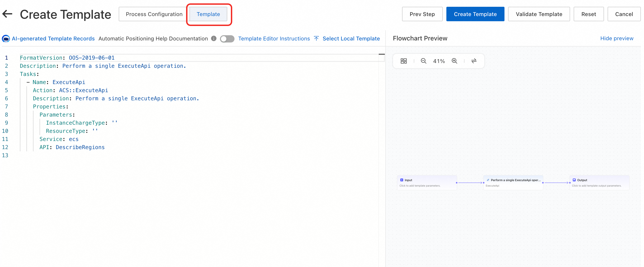The height and width of the screenshot is (267, 644).
Task: Zoom in the flowchart preview
Action: pyautogui.click(x=454, y=61)
